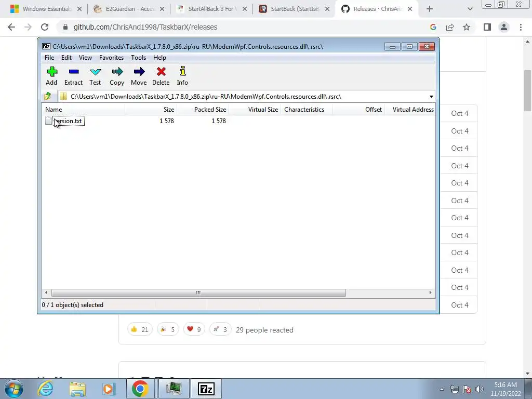Open the Chrome profile icon
Viewport: 532px width, 399px height.
[504, 27]
